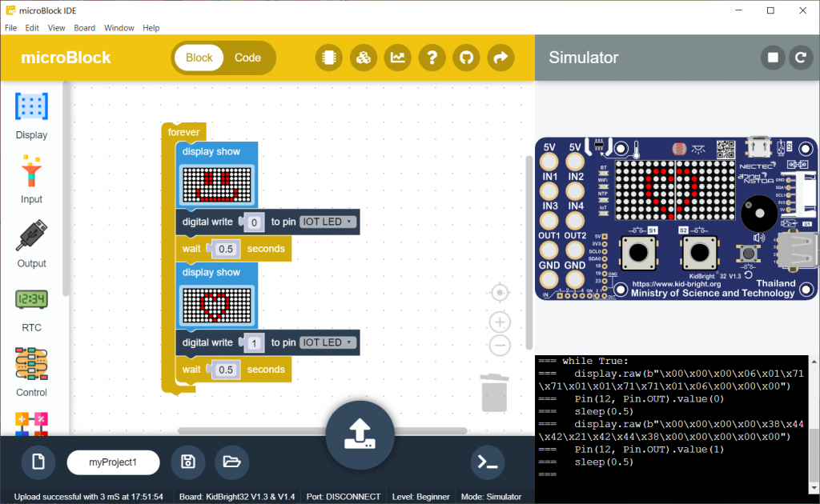
Task: Open the Window menu
Action: (x=119, y=28)
